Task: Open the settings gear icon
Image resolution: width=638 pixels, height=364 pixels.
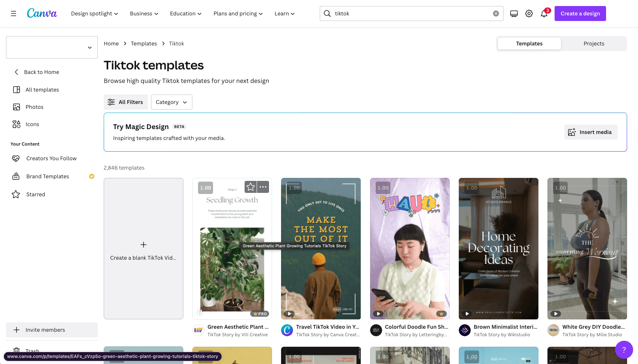Action: click(x=529, y=14)
